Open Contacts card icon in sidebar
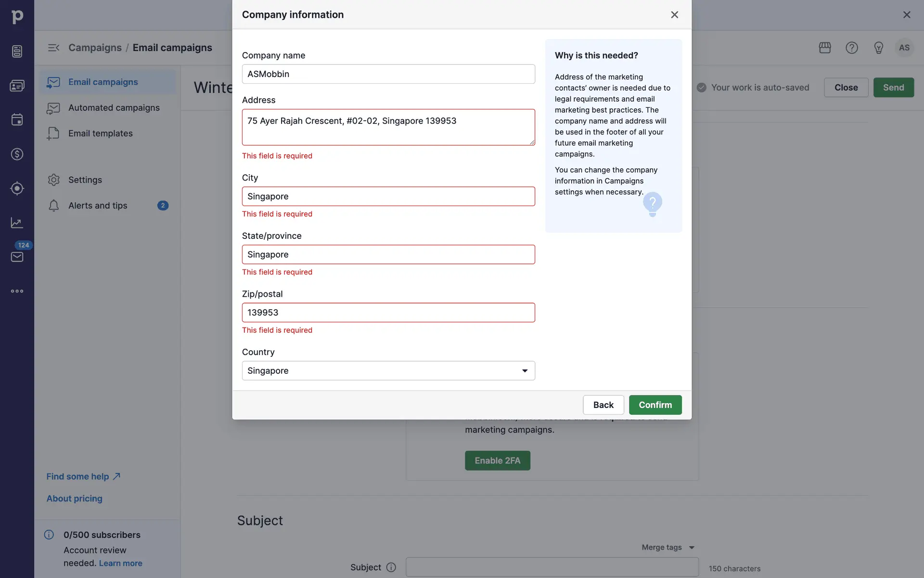924x578 pixels. 17,86
